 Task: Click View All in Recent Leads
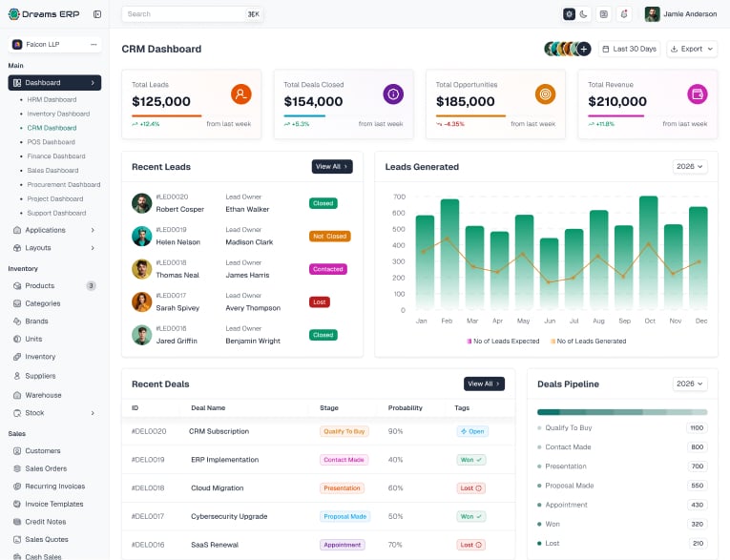[x=332, y=167]
